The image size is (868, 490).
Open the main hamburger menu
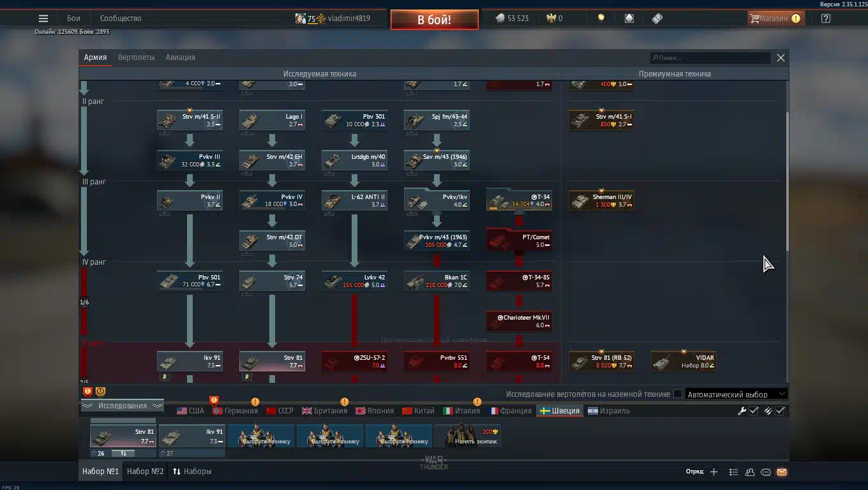point(43,19)
